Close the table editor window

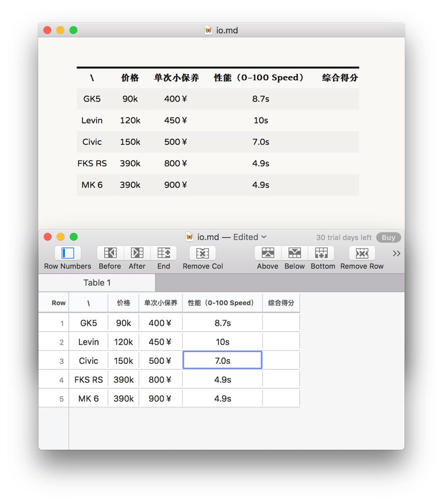coord(48,237)
